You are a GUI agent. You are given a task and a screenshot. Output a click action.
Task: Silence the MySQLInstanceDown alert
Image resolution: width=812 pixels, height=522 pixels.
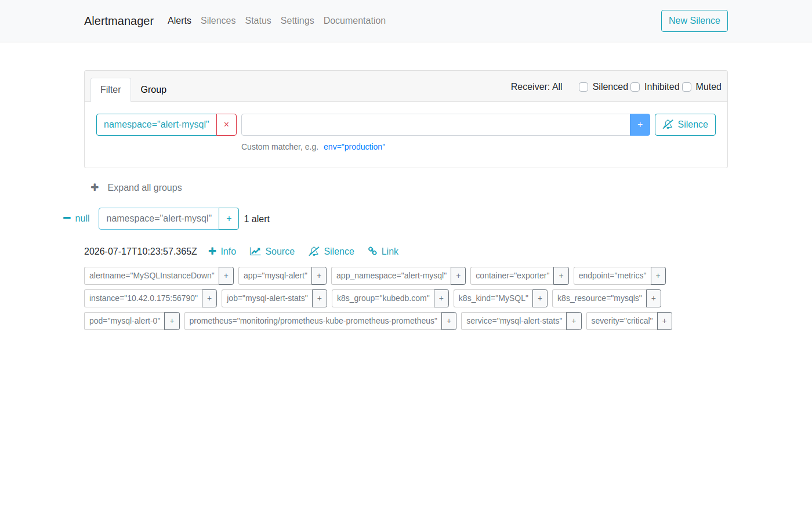tap(331, 251)
